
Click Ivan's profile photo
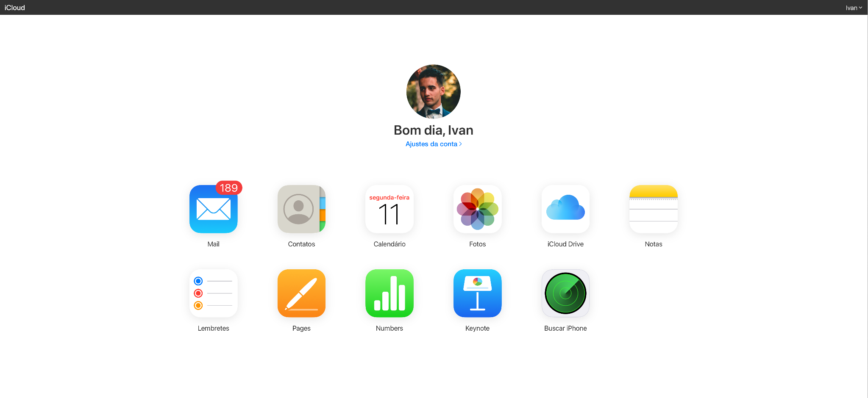tap(434, 91)
